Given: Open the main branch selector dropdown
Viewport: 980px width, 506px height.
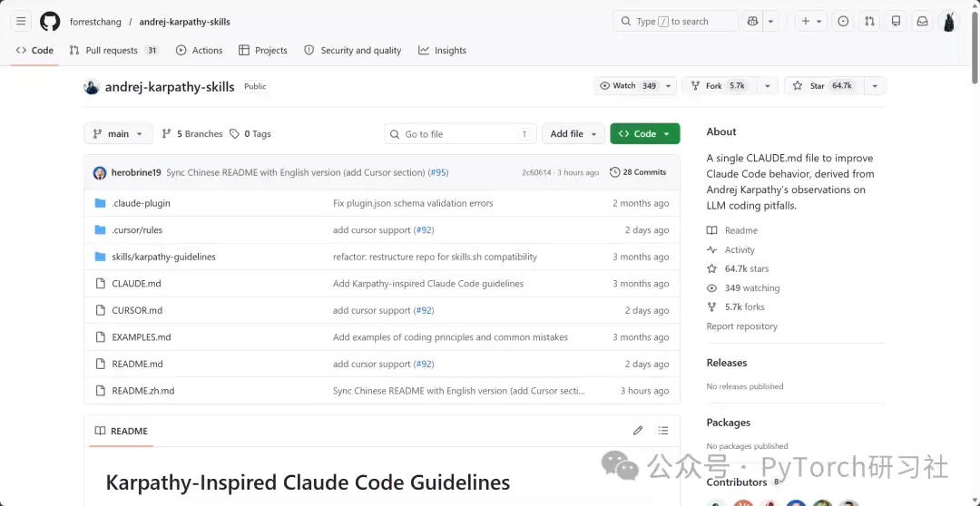Looking at the screenshot, I should pos(118,133).
